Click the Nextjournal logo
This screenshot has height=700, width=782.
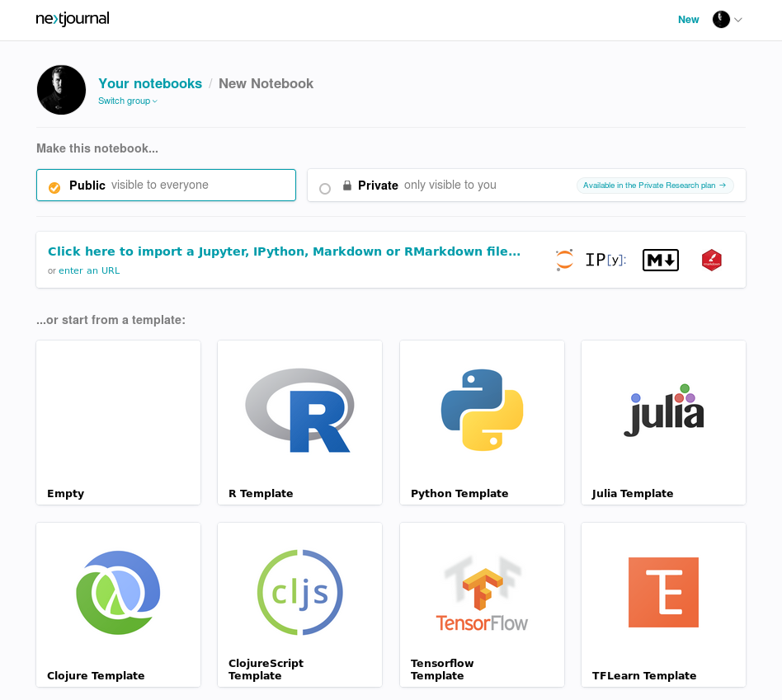coord(73,19)
